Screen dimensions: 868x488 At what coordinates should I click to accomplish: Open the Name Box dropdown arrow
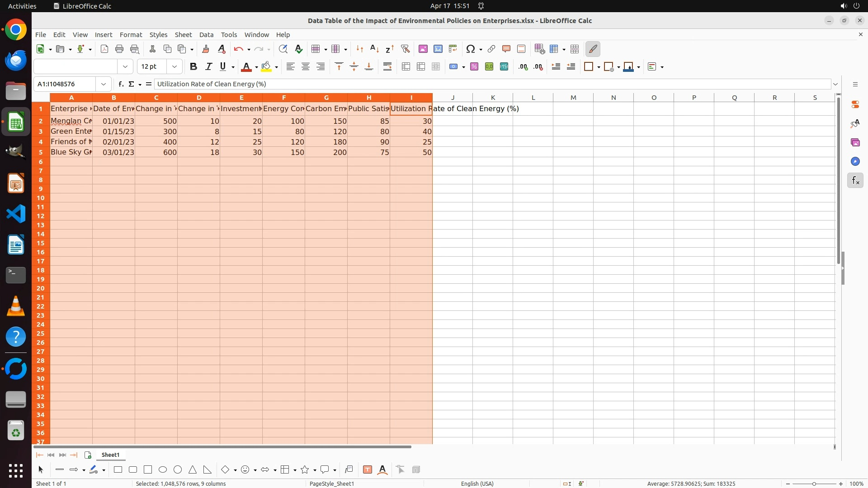pos(104,84)
